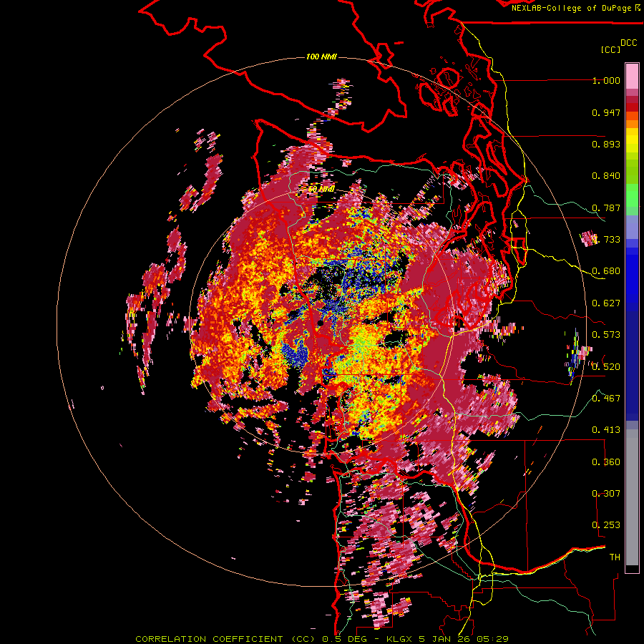This screenshot has height=644, width=644.
Task: Select the 0.573 scale value
Action: pyautogui.click(x=606, y=335)
